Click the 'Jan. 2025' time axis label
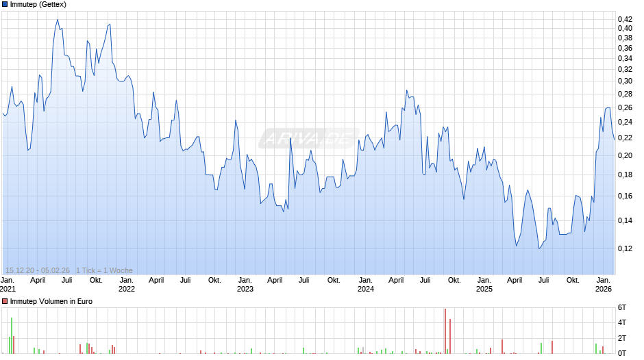Viewport: 644px width, 360px height. (x=484, y=285)
